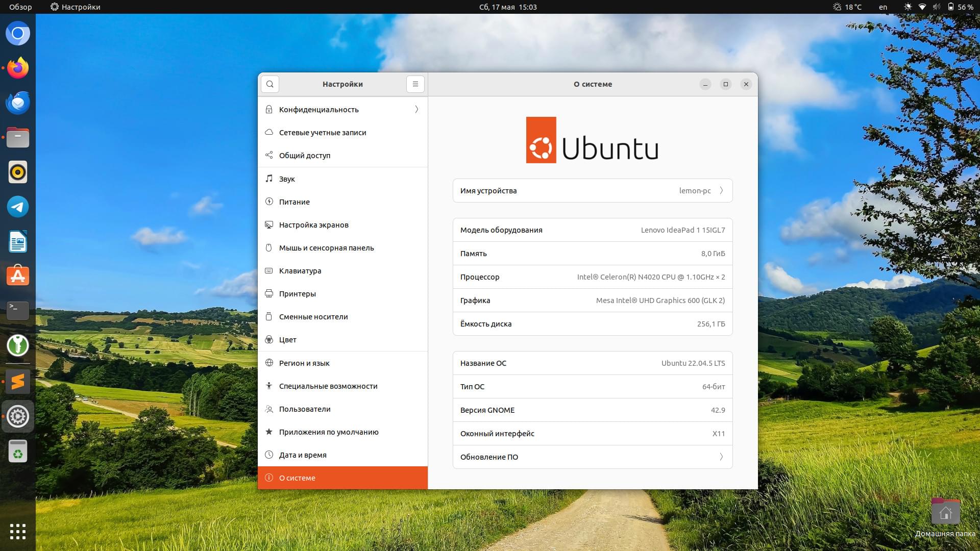Open Клавиатура settings panel
980x551 pixels.
(342, 270)
